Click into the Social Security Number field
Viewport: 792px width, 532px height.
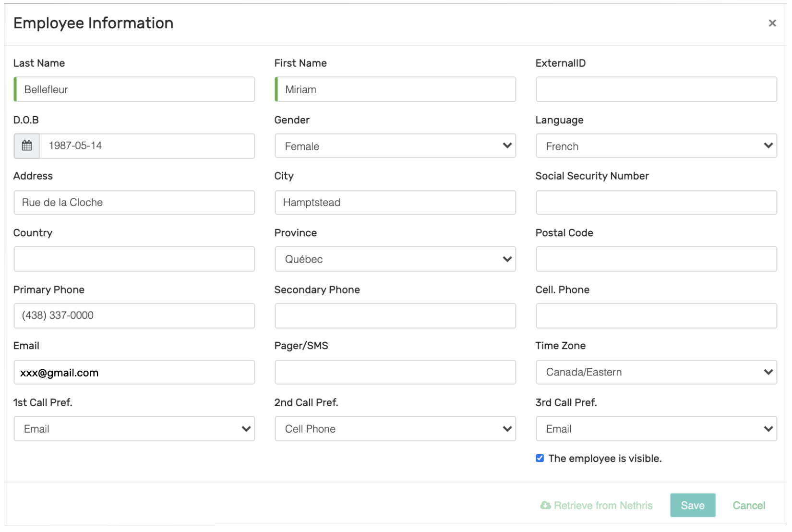[656, 203]
